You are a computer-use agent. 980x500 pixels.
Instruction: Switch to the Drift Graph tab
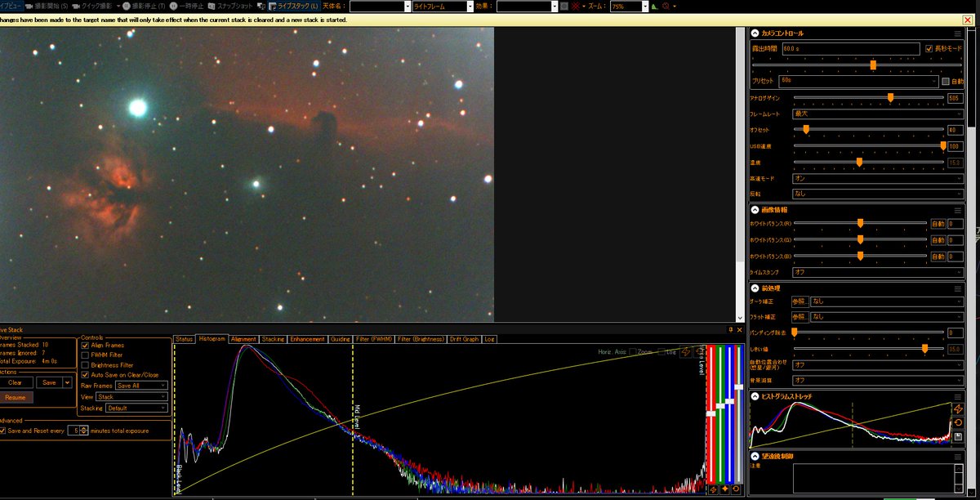pyautogui.click(x=465, y=339)
